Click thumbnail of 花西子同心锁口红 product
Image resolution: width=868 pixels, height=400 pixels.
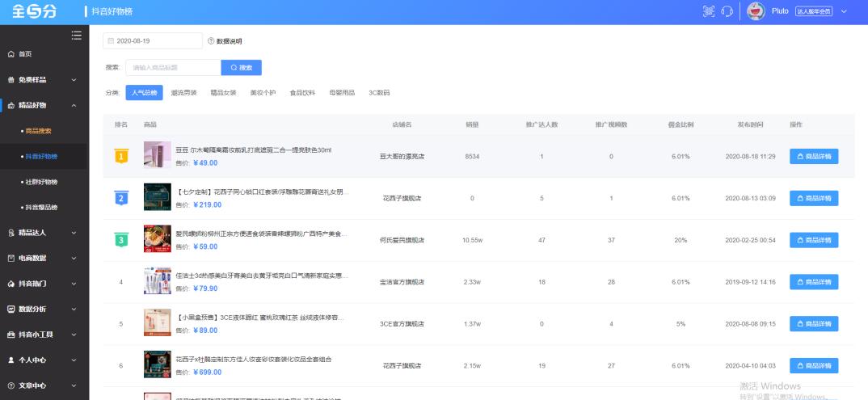(x=158, y=197)
